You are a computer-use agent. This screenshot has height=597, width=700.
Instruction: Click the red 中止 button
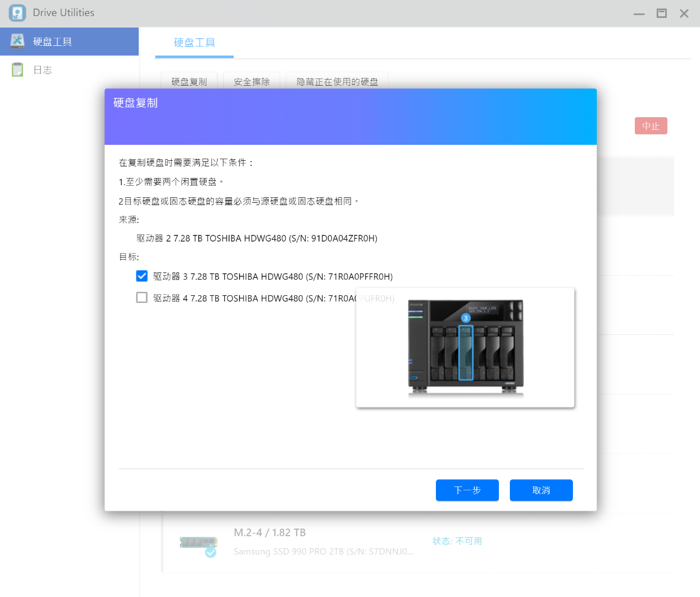coord(651,126)
